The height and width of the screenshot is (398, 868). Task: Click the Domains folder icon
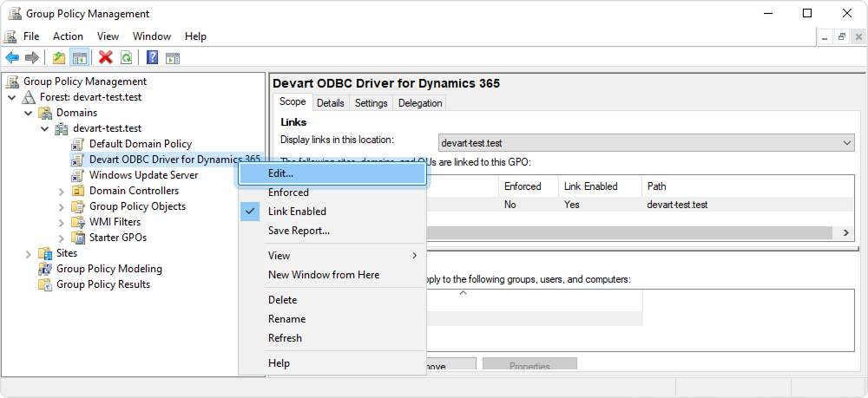pos(45,113)
